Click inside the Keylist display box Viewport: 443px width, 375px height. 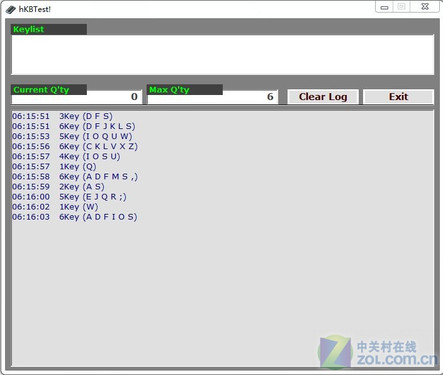click(223, 55)
